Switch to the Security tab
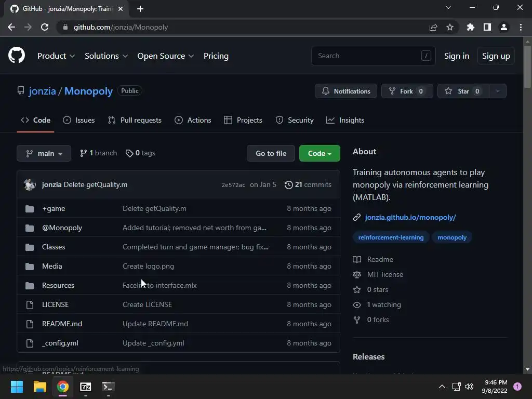 (295, 120)
